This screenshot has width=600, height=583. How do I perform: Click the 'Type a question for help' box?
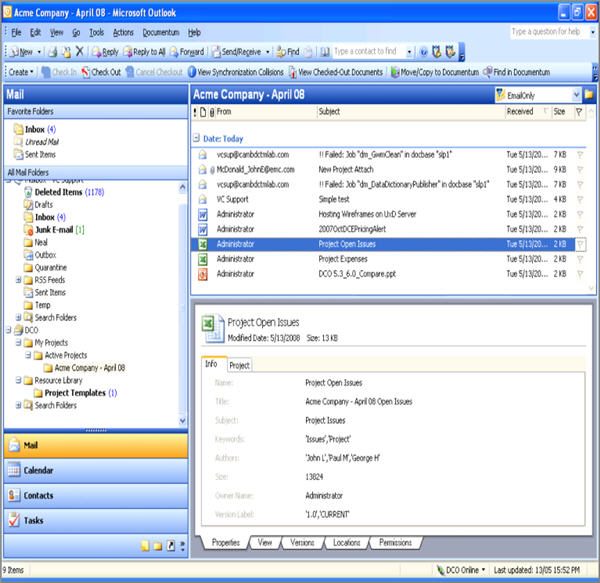tap(549, 32)
